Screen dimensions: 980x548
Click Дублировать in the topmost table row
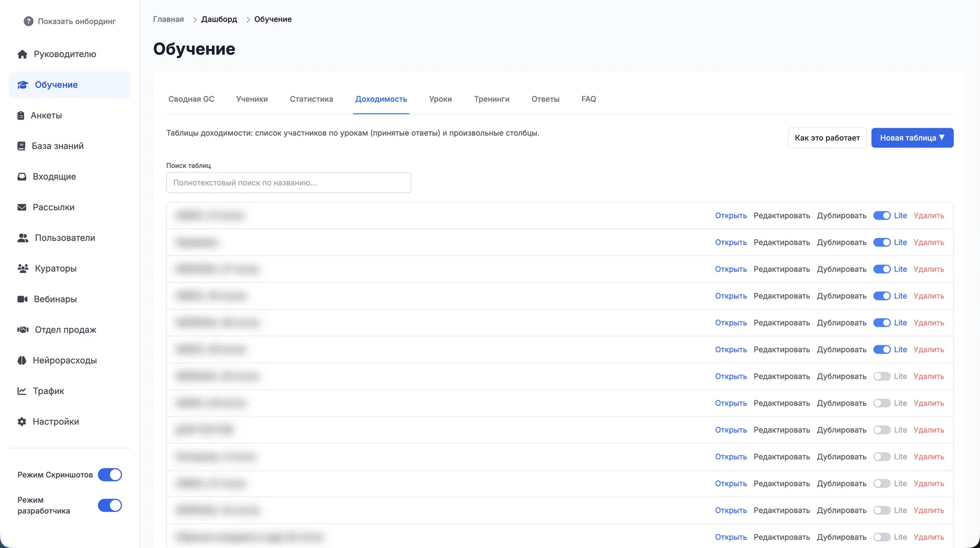pyautogui.click(x=842, y=216)
